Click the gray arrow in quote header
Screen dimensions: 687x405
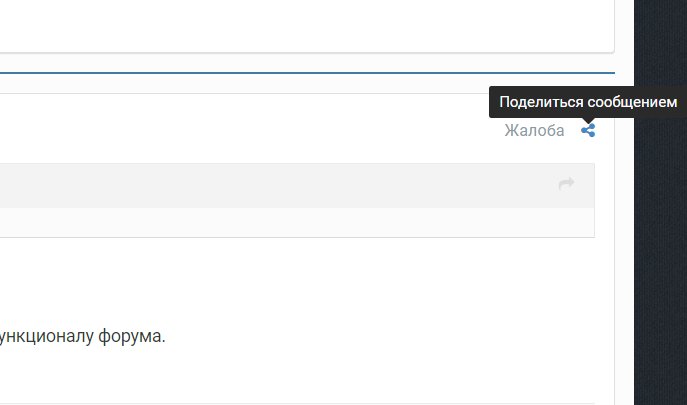(x=567, y=184)
